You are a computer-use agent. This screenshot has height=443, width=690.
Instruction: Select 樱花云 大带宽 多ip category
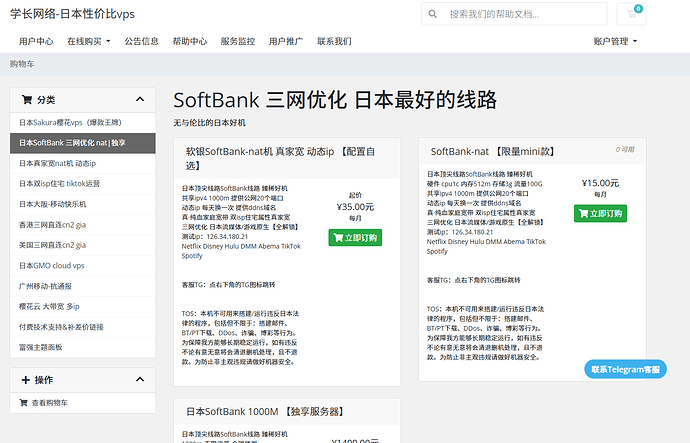83,307
